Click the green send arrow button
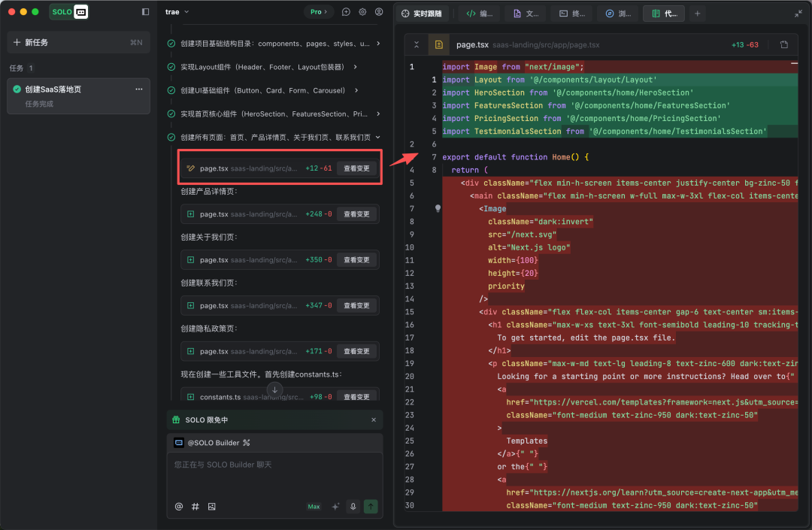Image resolution: width=812 pixels, height=530 pixels. tap(371, 507)
